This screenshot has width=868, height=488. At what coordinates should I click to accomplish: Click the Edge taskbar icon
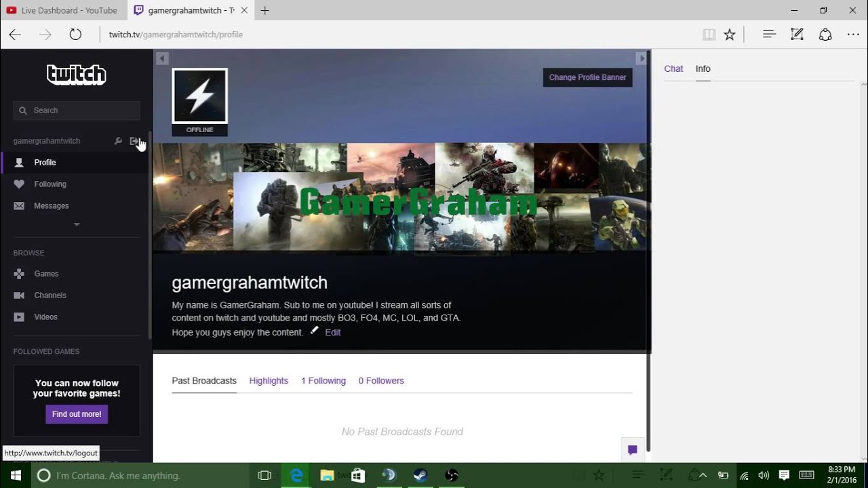coord(296,475)
